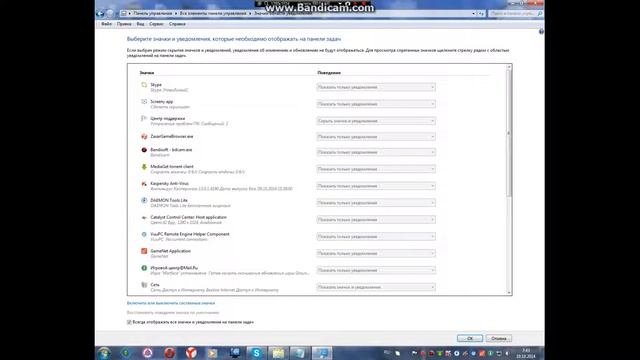
Task: Click the Значки column header
Action: [147, 73]
